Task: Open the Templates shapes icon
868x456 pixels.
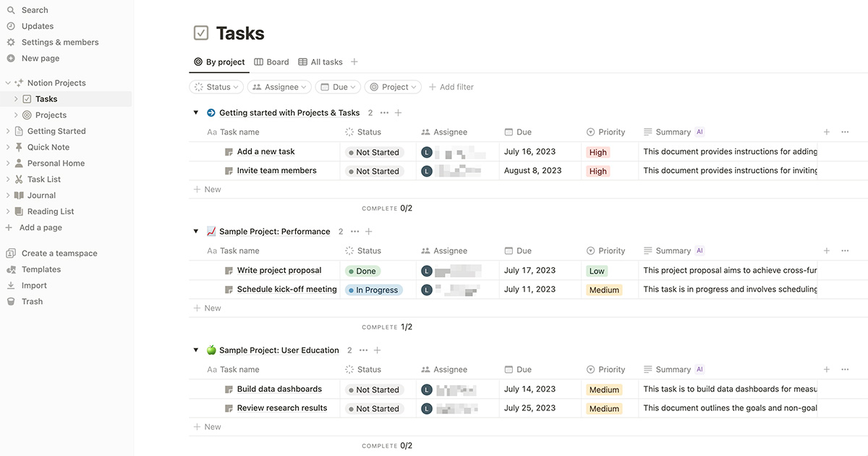Action: click(11, 269)
